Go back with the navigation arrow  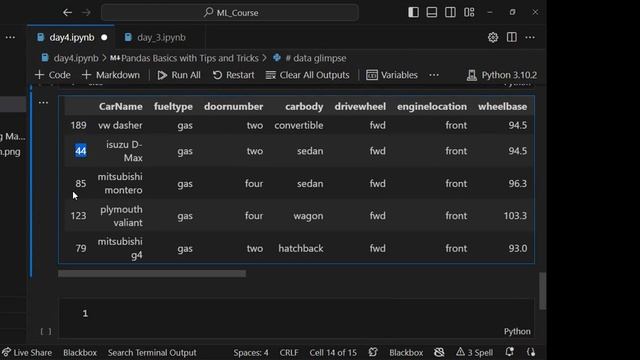tap(67, 13)
